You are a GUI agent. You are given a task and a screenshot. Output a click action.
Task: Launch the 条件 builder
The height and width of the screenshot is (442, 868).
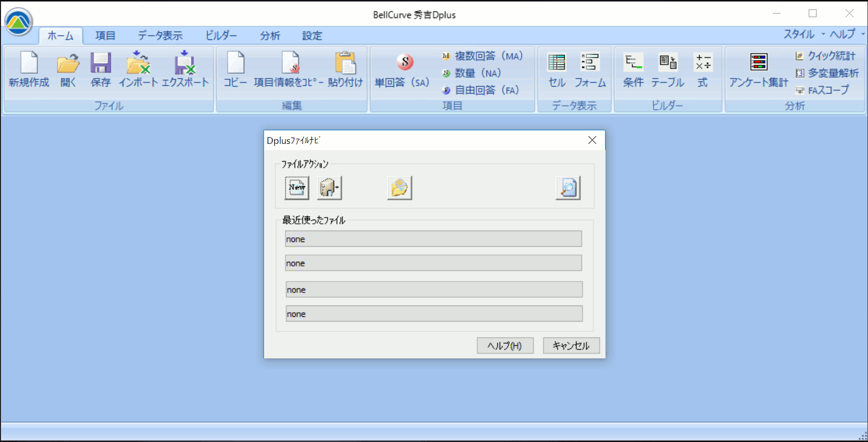click(633, 69)
